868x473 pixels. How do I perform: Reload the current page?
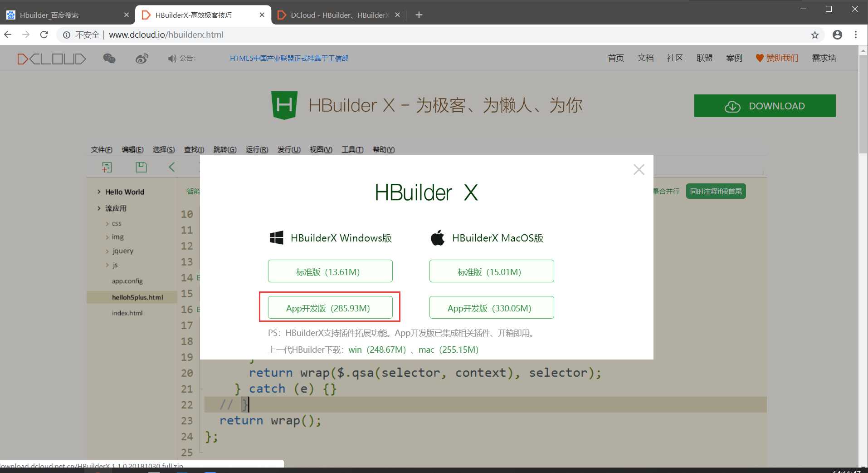click(44, 34)
